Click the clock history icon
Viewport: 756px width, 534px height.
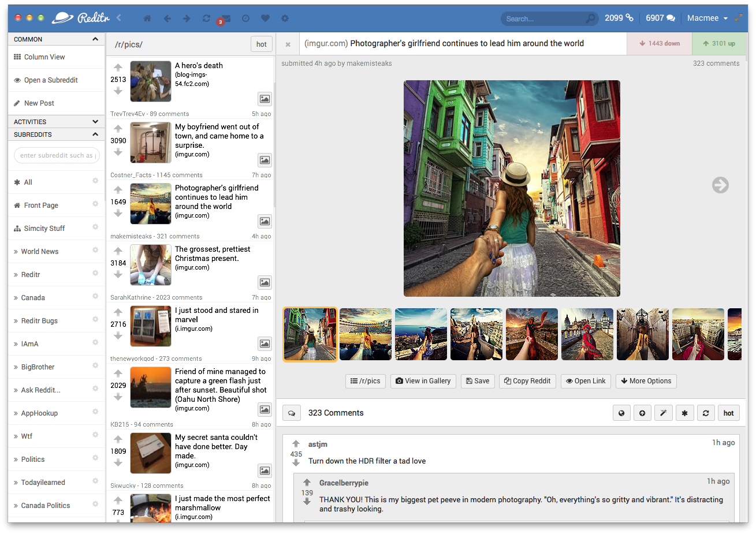(245, 18)
